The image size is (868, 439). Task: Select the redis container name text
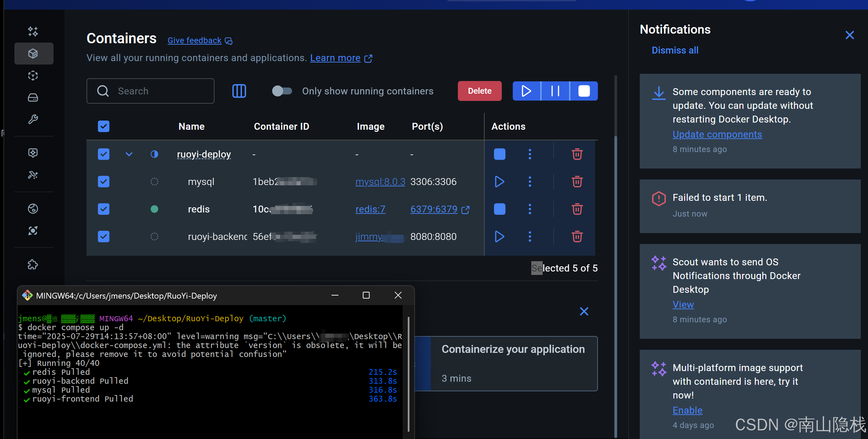(x=199, y=209)
